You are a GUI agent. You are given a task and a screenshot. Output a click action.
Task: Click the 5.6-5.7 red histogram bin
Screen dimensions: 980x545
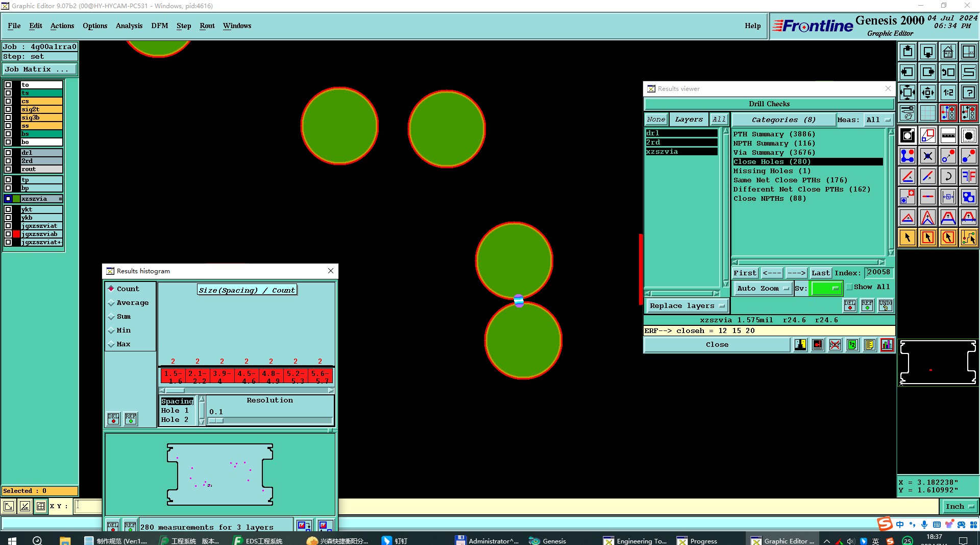click(x=321, y=376)
